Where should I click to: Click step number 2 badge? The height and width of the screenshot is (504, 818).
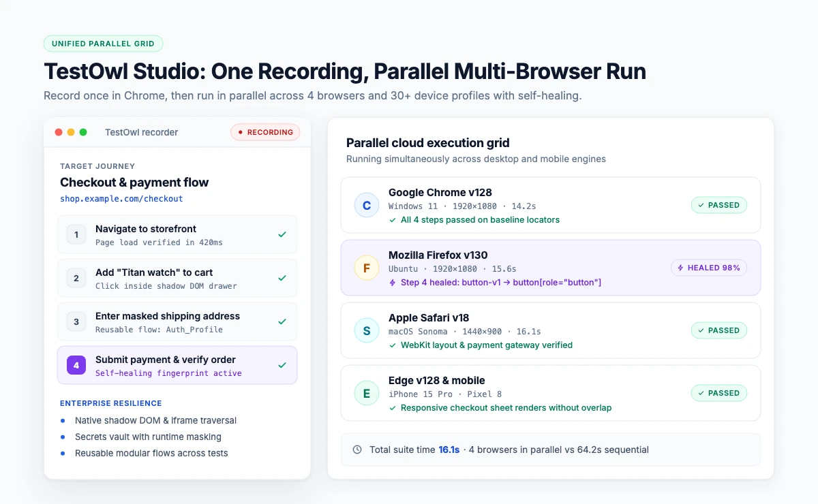(76, 278)
